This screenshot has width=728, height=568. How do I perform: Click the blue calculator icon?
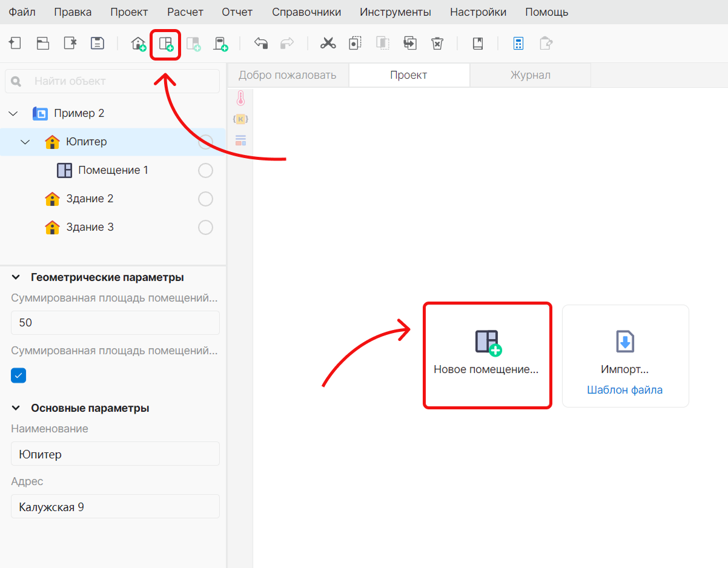point(518,44)
